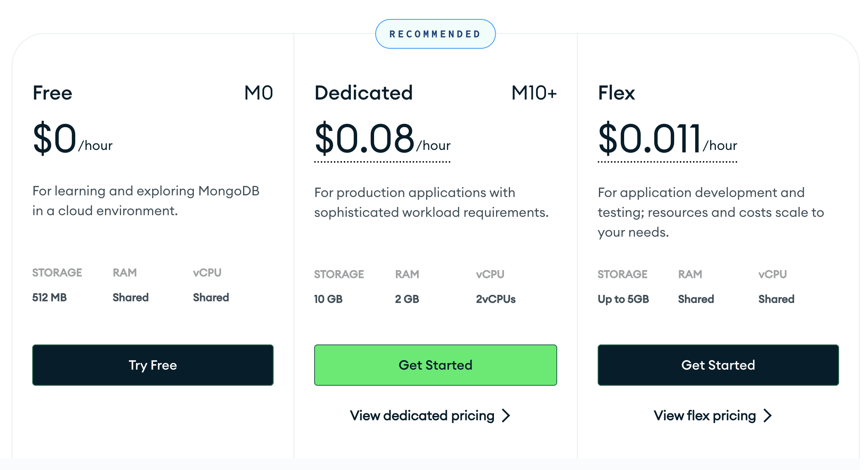
Task: Click the dotted-underlined $0.08/hour price
Action: coord(382,140)
